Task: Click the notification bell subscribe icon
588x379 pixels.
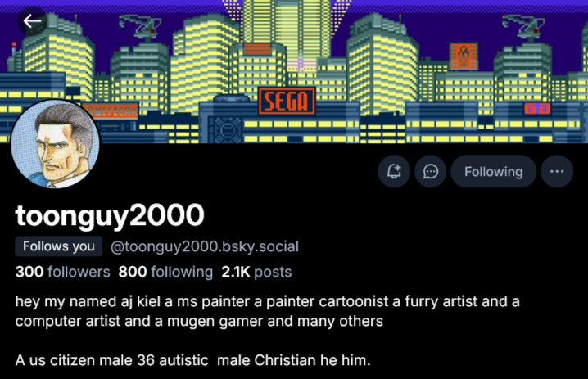Action: point(394,172)
